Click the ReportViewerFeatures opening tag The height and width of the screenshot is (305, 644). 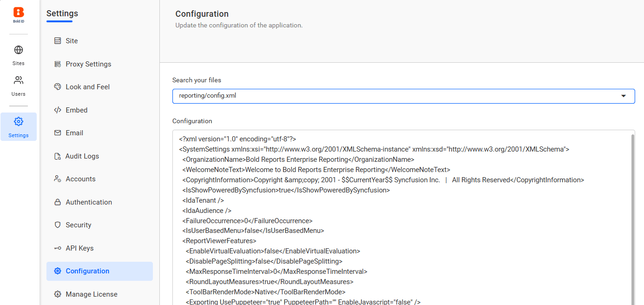219,241
